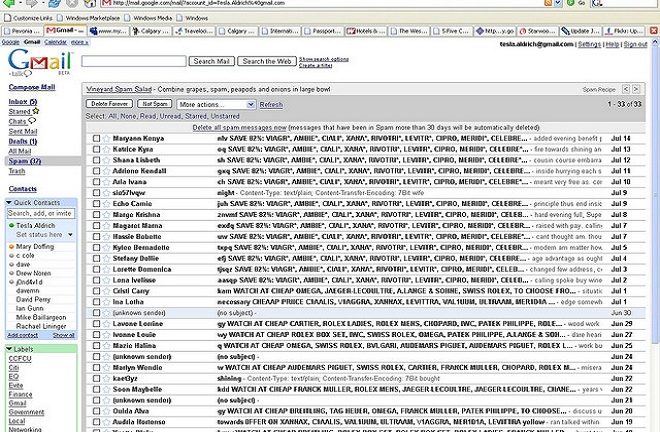660x432 pixels.
Task: Click next spam recipe arrow
Action: tap(636, 89)
